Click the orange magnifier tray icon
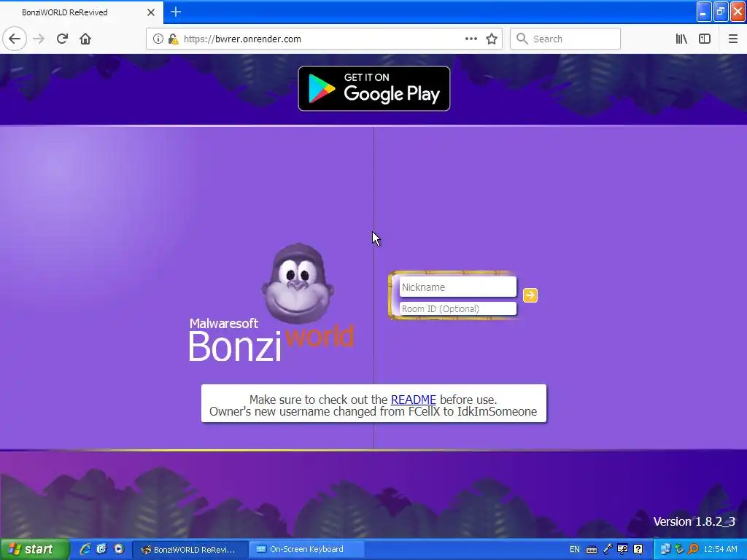This screenshot has height=560, width=747. 693,550
